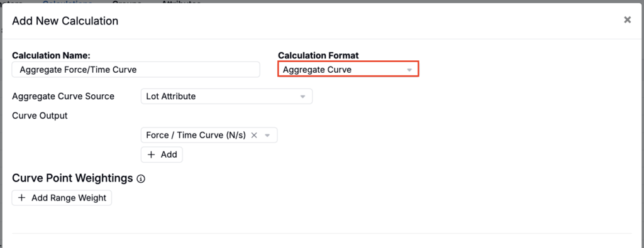The width and height of the screenshot is (644, 248).
Task: Add another curve output with Add button
Action: [162, 154]
